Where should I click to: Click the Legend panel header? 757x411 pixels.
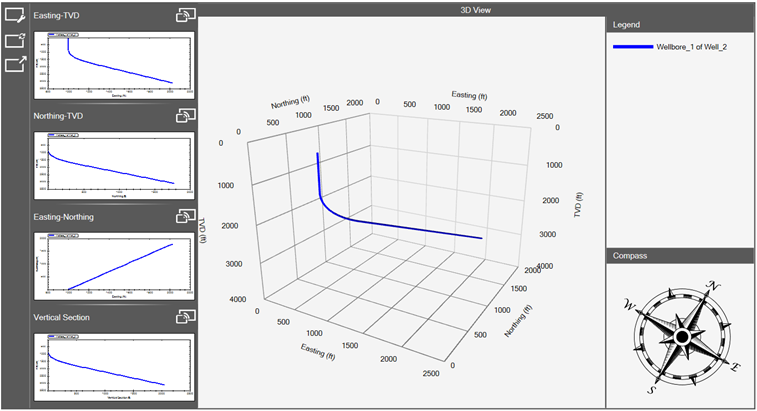[680, 24]
